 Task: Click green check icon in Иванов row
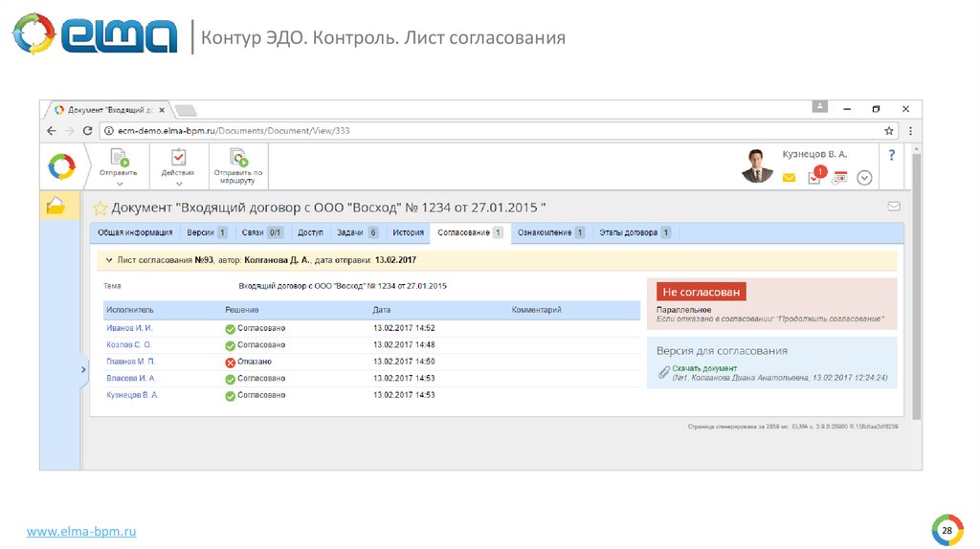click(230, 328)
